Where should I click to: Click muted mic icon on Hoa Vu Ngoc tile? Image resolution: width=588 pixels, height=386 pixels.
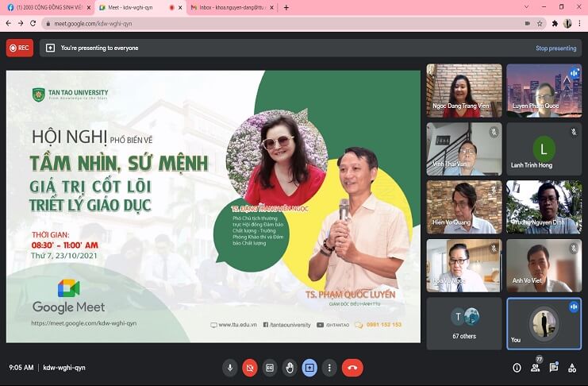(x=494, y=248)
